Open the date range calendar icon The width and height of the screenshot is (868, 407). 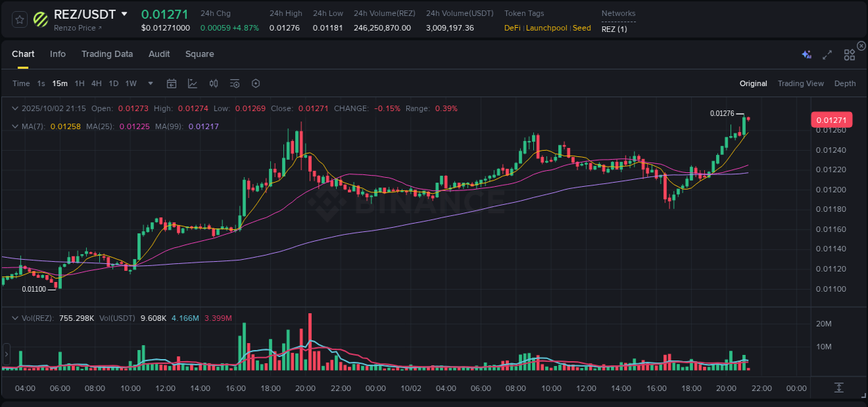[x=172, y=83]
